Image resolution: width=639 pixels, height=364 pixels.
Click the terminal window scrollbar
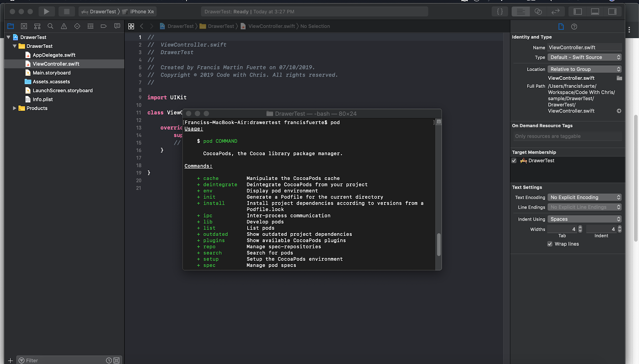click(x=439, y=244)
